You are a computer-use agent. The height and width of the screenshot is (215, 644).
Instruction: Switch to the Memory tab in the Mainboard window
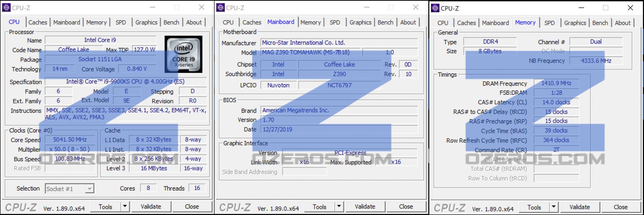[311, 22]
